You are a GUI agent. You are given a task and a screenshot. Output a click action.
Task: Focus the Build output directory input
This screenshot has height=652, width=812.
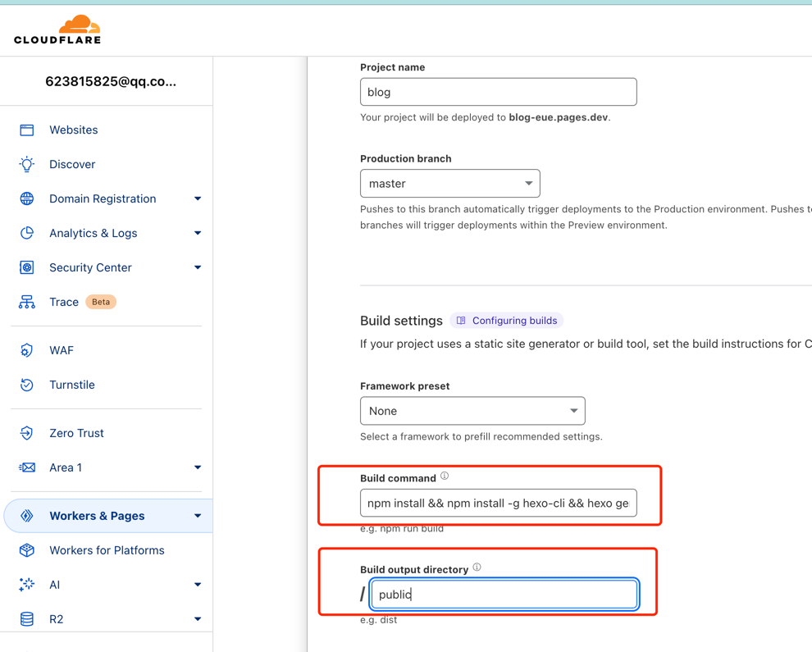coord(504,594)
